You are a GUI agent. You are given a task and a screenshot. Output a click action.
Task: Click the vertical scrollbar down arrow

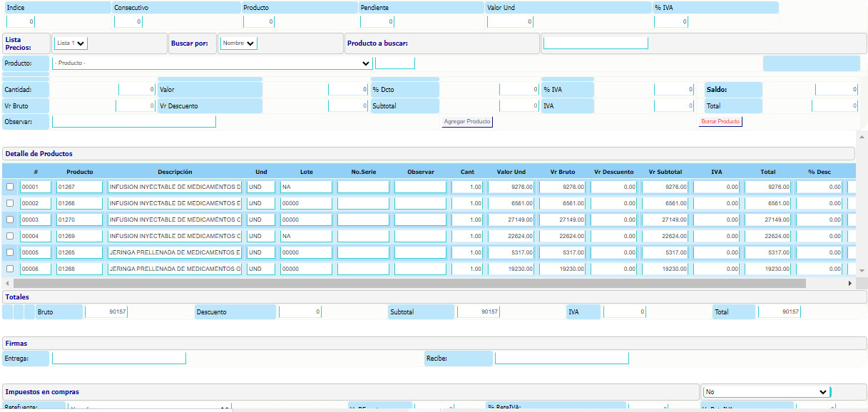[x=862, y=271]
